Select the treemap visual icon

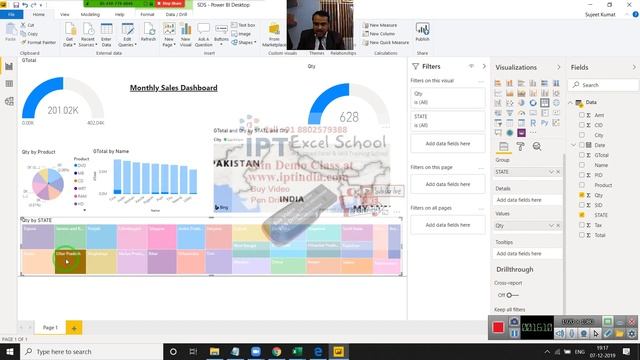coord(544,102)
